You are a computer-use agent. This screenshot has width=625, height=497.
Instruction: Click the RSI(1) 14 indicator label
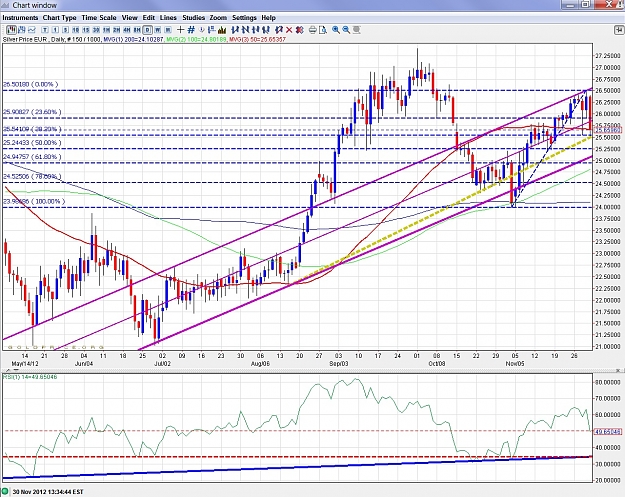pos(30,377)
